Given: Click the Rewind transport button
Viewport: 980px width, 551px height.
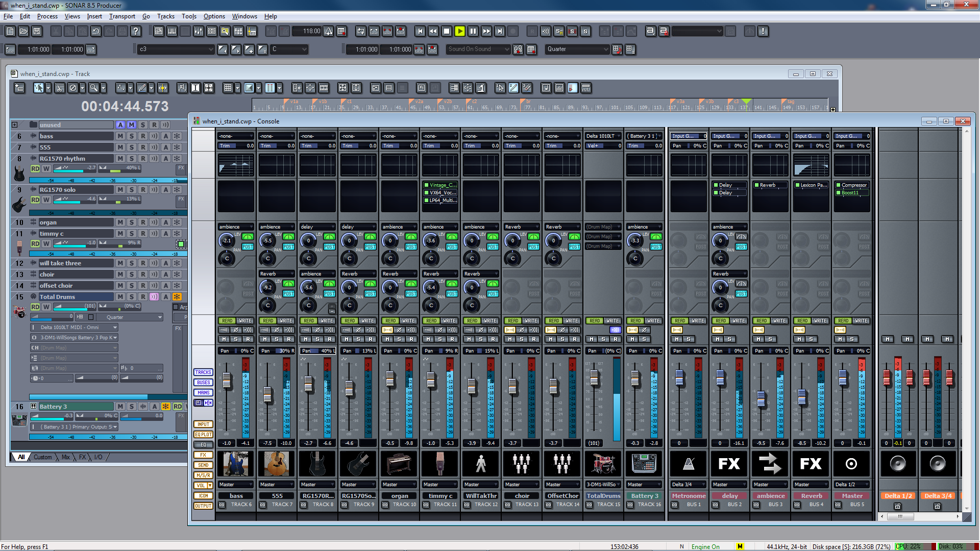Looking at the screenshot, I should [x=433, y=31].
